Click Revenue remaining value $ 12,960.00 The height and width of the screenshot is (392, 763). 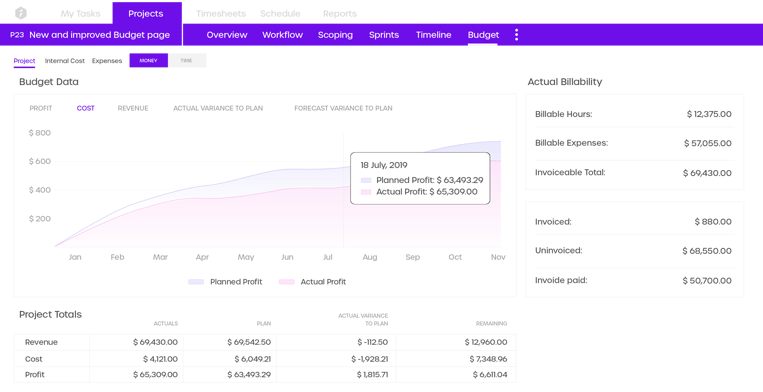coord(486,342)
